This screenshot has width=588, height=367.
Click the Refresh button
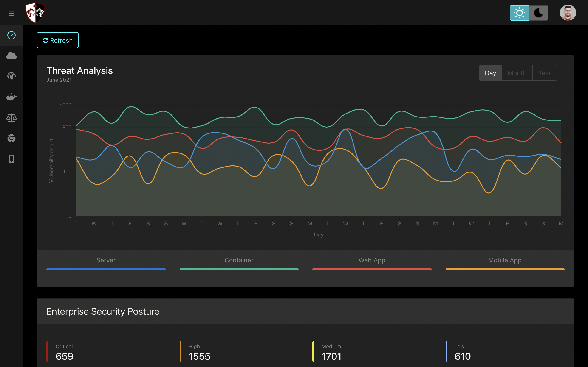coord(57,40)
